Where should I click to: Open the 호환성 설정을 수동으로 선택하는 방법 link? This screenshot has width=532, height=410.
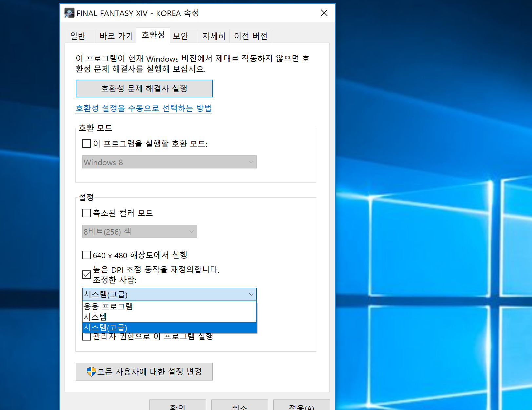click(x=144, y=108)
